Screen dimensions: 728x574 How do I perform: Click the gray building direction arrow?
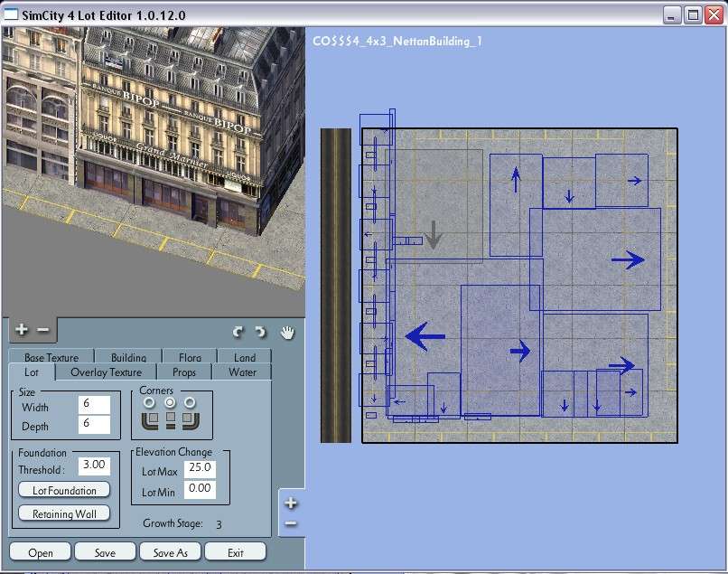point(434,235)
